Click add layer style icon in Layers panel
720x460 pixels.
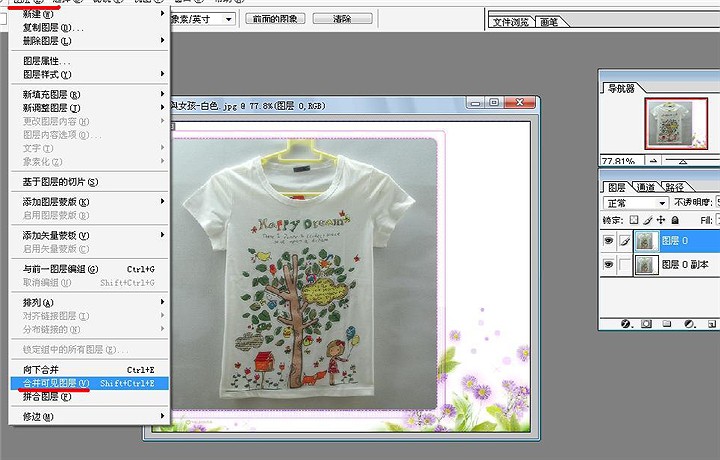coord(626,324)
